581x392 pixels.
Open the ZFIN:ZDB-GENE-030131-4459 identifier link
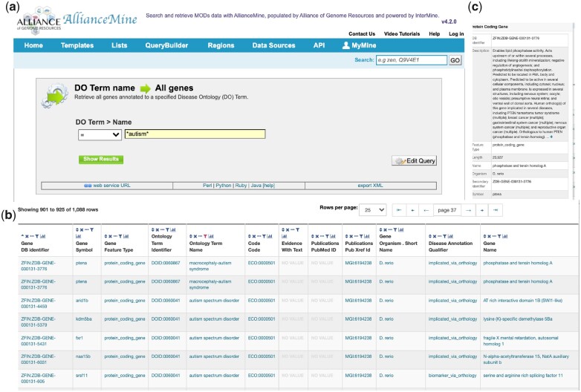(x=38, y=304)
